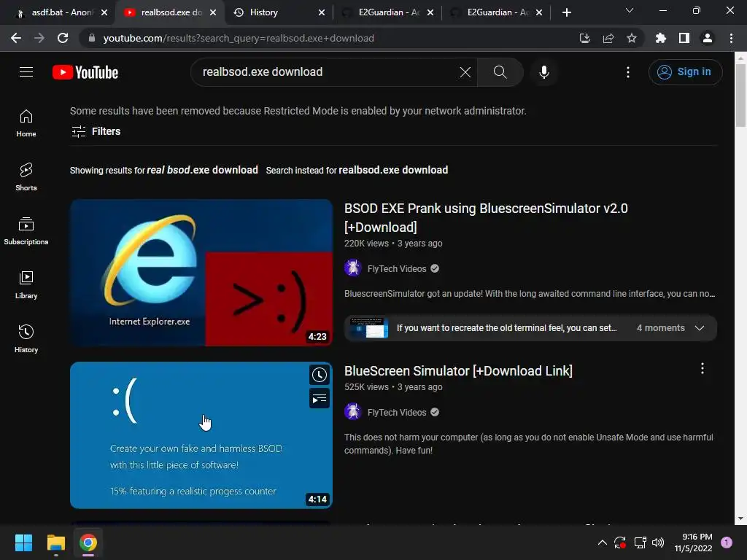
Task: Open a new browser tab
Action: coord(566,12)
